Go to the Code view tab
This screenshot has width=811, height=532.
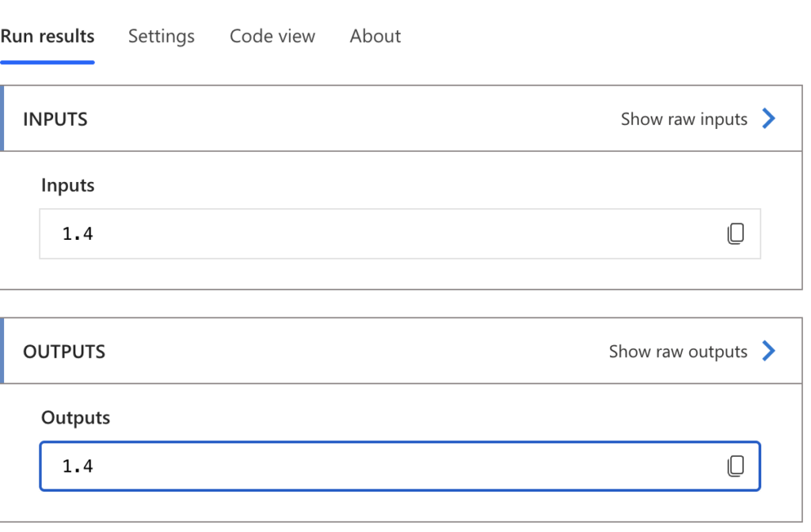pos(272,36)
